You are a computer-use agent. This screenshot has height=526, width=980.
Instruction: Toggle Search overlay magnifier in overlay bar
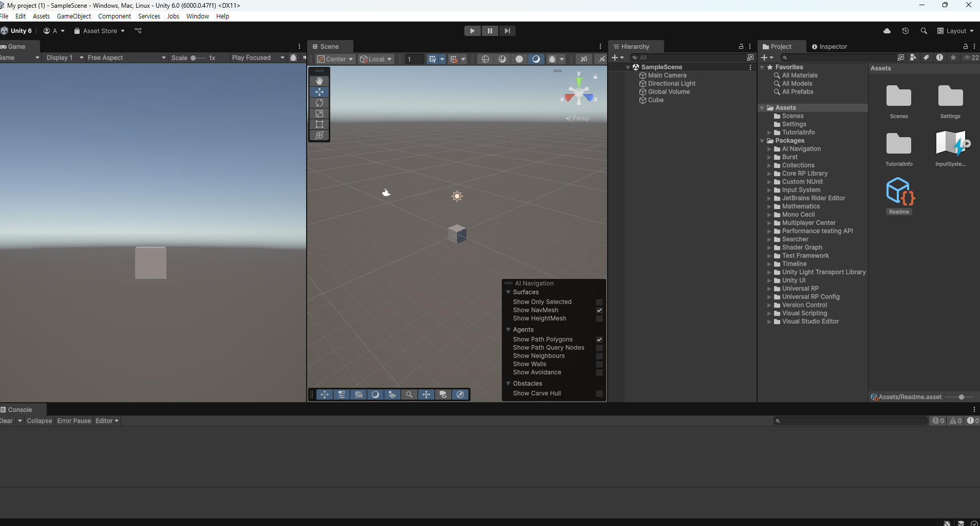pyautogui.click(x=409, y=394)
